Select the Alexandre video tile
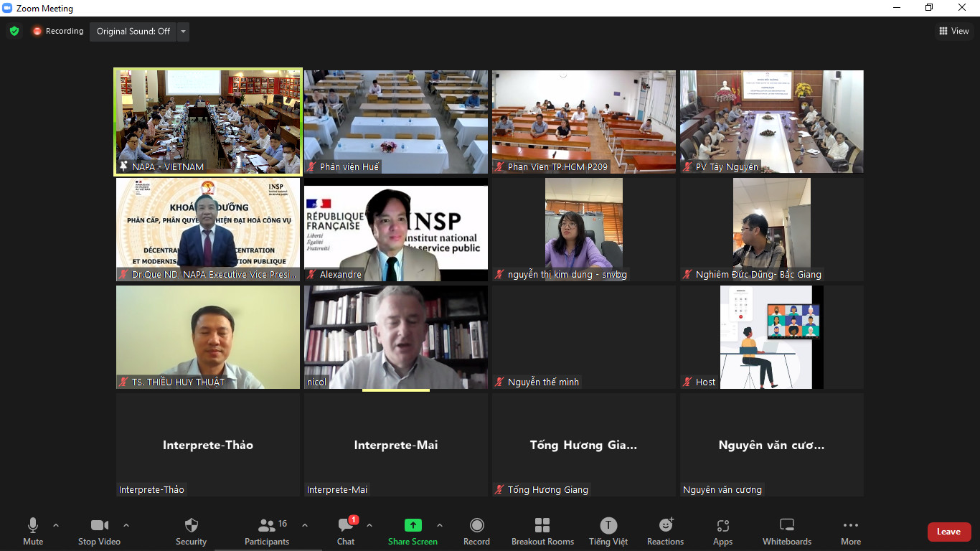Screen dimensions: 980x551 click(x=396, y=230)
